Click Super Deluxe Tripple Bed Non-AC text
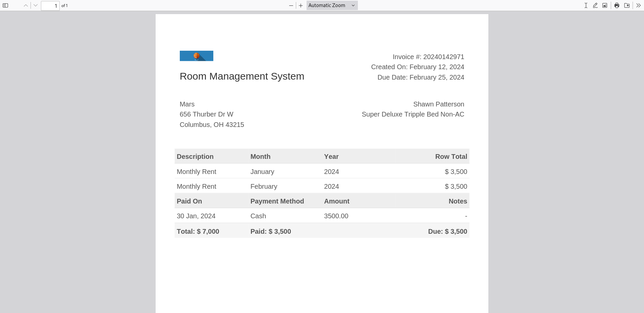 point(413,114)
